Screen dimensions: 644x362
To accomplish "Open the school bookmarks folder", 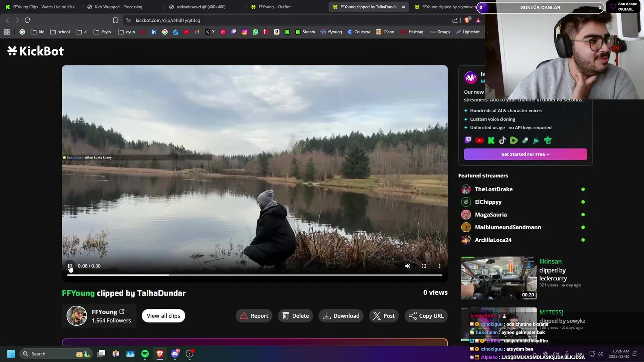I will [60, 32].
